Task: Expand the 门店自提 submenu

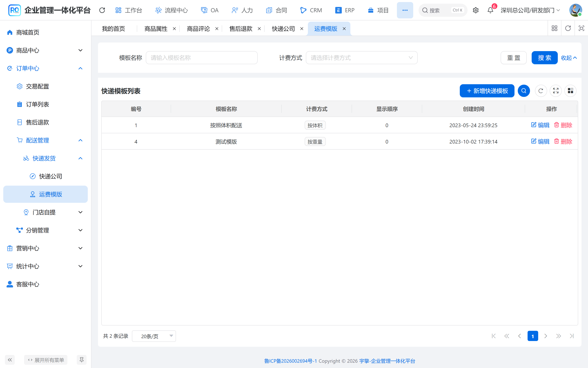Action: pos(46,212)
